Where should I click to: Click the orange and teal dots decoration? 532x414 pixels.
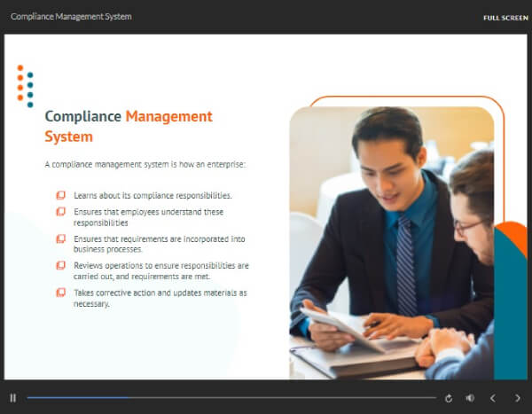(25, 83)
